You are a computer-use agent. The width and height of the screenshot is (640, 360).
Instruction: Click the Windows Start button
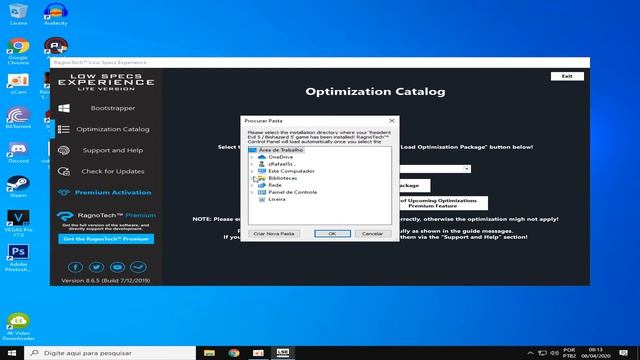click(11, 353)
